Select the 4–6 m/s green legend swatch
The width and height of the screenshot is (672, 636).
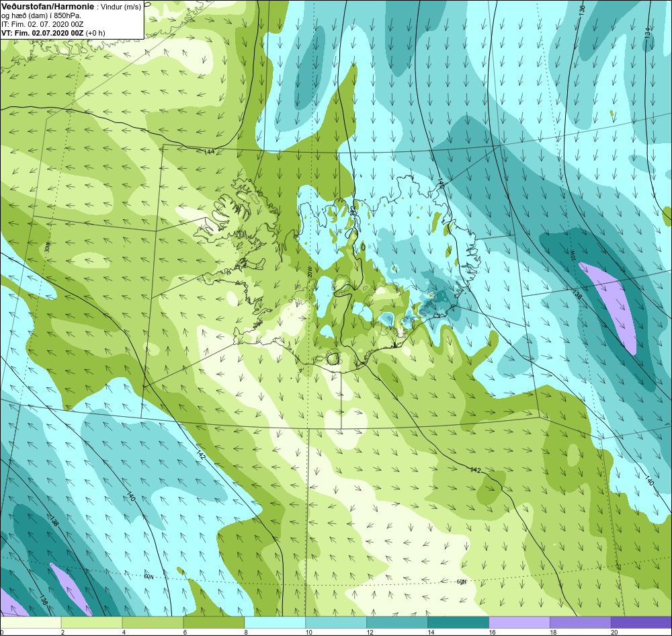(x=153, y=623)
